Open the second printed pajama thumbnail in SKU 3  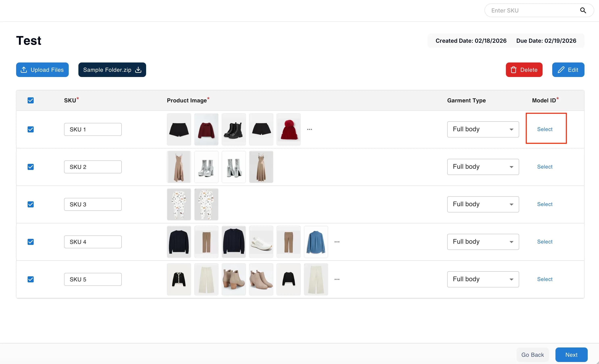coord(206,204)
